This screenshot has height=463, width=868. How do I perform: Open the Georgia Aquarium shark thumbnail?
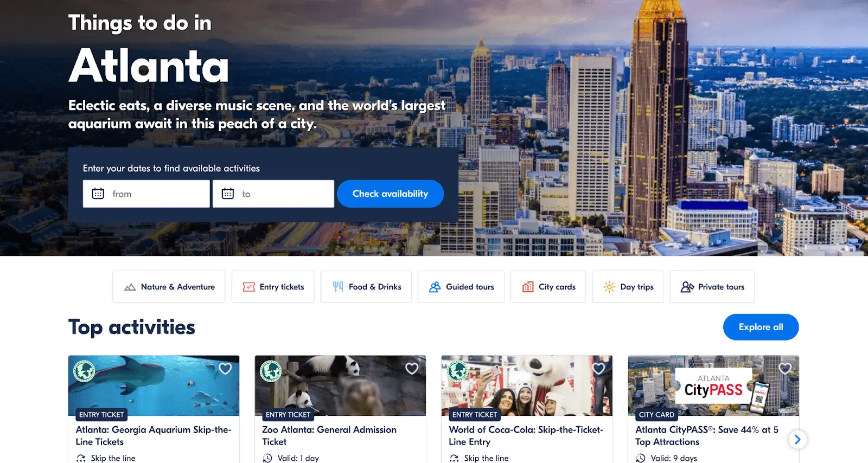154,385
